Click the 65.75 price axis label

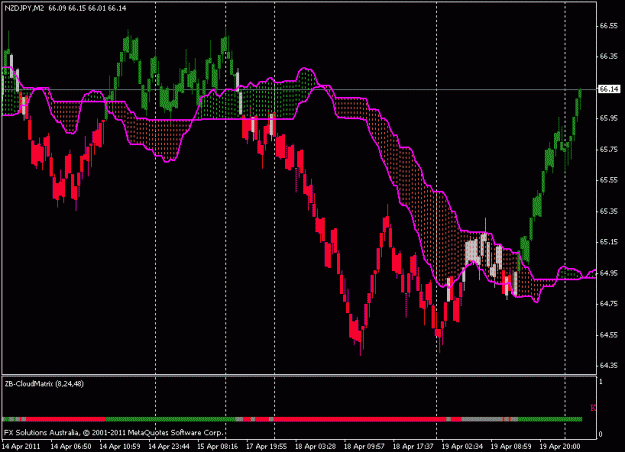[608, 149]
